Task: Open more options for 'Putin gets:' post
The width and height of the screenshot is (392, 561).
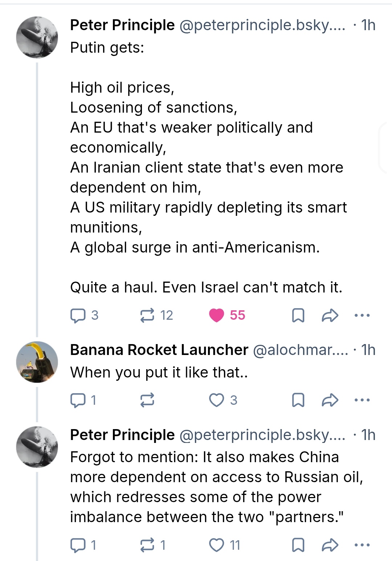Action: (362, 315)
